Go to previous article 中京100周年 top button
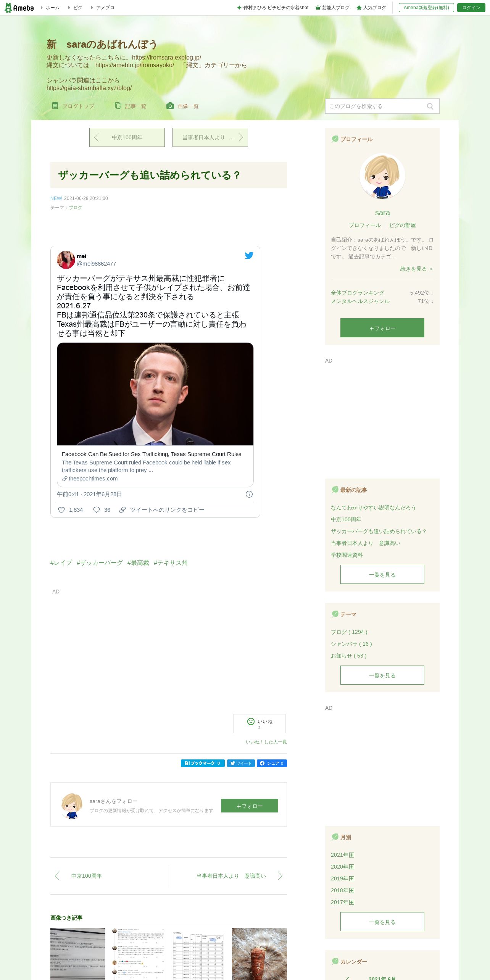Viewport: 490px width, 980px height. pyautogui.click(x=127, y=137)
